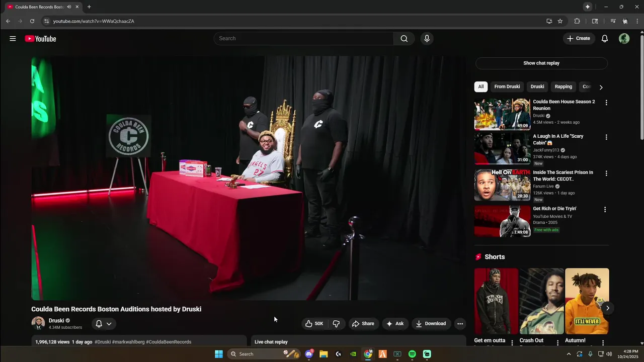Viewport: 644px width, 362px height.
Task: Open the Crash Out short
Action: click(x=541, y=301)
